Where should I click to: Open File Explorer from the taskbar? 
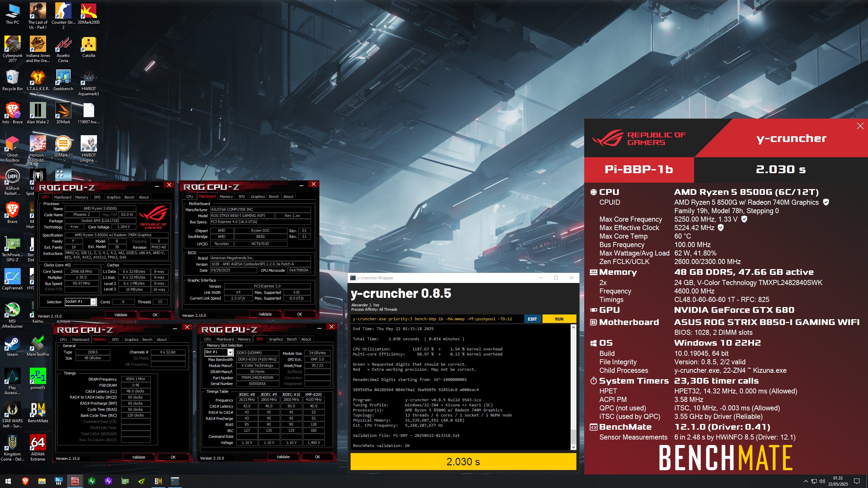click(42, 481)
